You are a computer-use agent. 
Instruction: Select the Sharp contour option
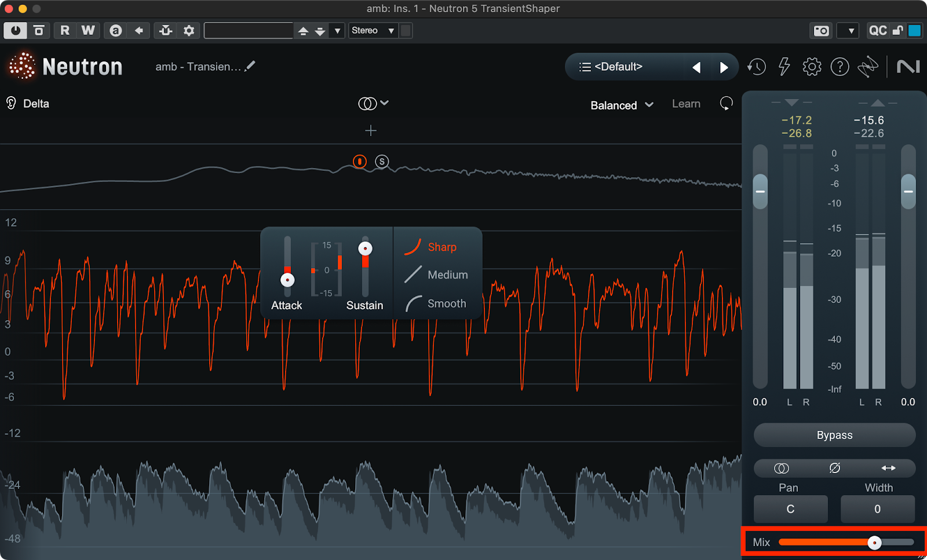441,247
